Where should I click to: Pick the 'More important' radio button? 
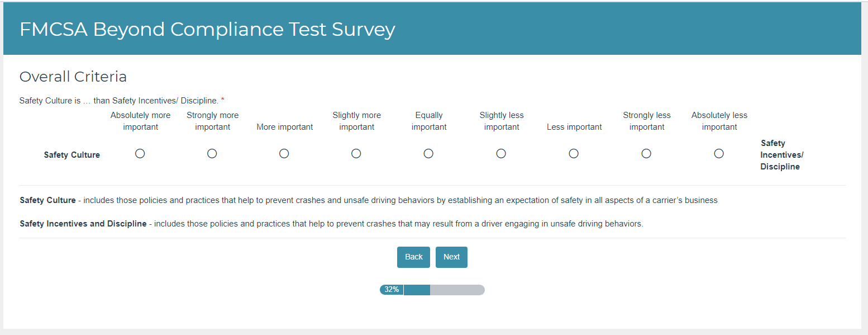(x=284, y=153)
